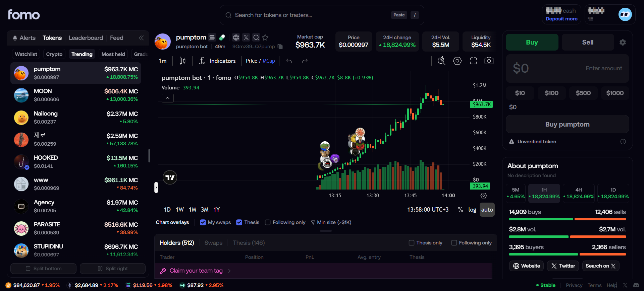
Task: Click the redo arrow on chart toolbar
Action: (x=305, y=61)
